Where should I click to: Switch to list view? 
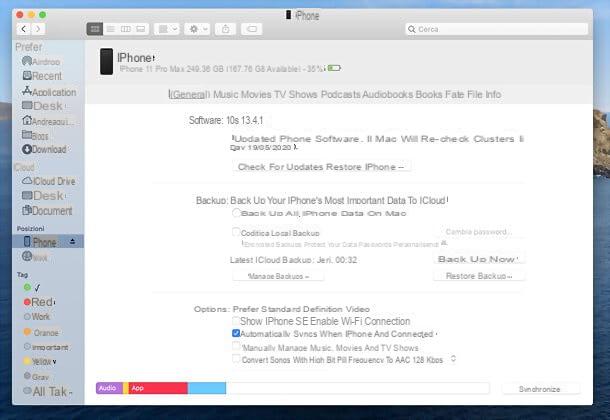point(111,29)
